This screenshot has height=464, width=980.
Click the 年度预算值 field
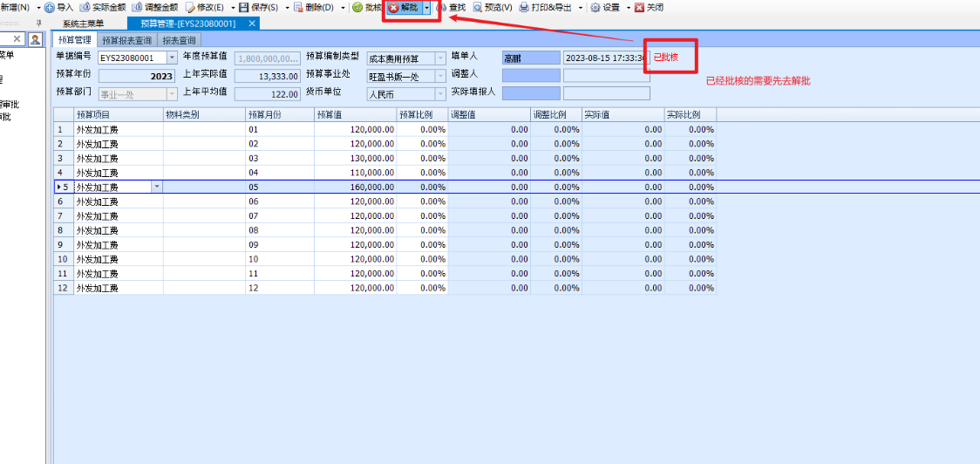(267, 58)
